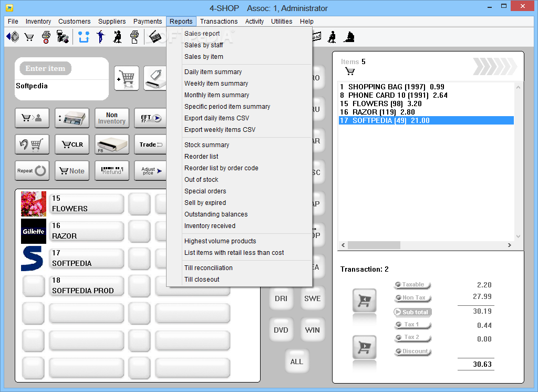Click the blue two-people arrow toolbar icon

click(x=84, y=37)
